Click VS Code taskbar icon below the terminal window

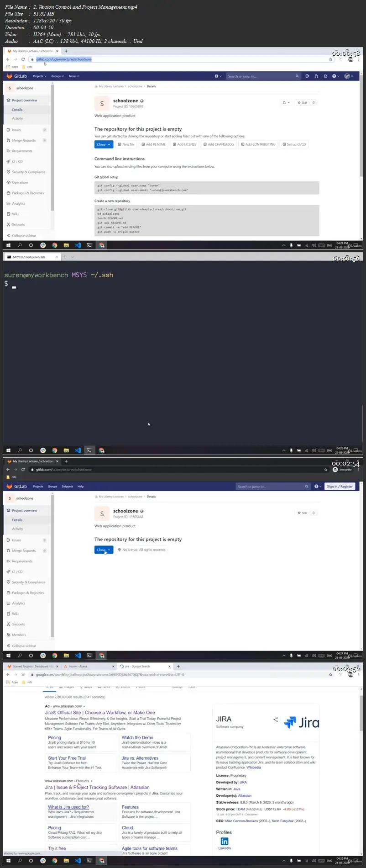pyautogui.click(x=78, y=450)
